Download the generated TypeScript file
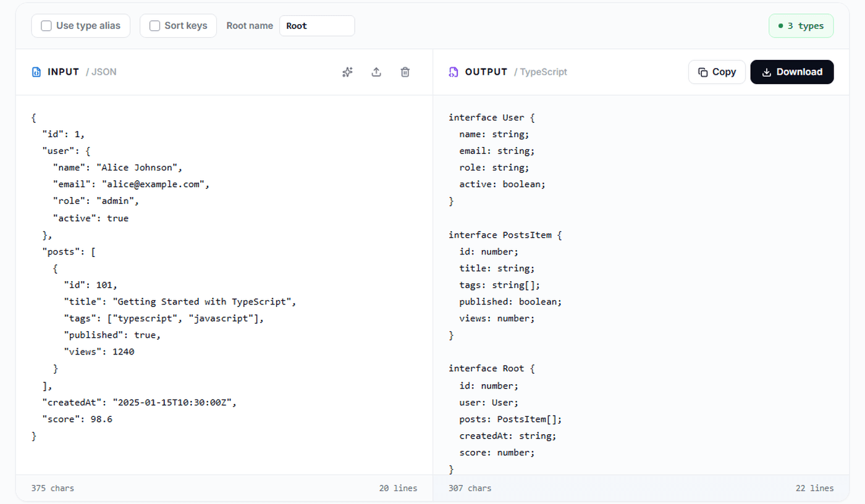Image resolution: width=865 pixels, height=504 pixels. coord(792,72)
